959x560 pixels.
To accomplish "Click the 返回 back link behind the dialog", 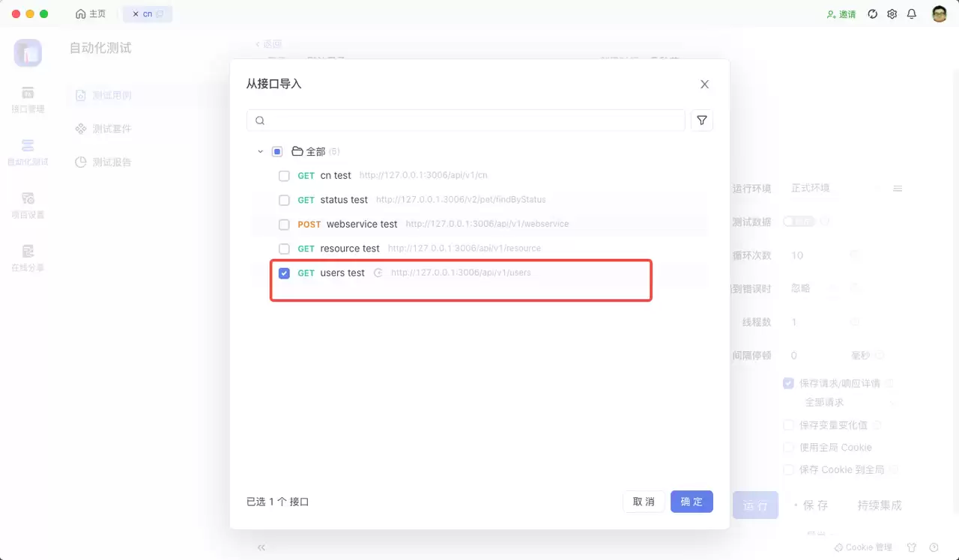I will (x=268, y=44).
